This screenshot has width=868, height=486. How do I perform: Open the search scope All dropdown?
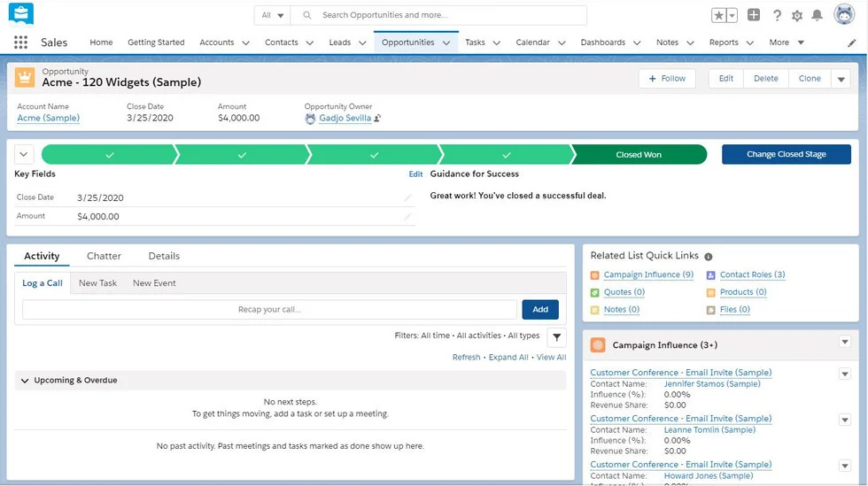[x=272, y=15]
